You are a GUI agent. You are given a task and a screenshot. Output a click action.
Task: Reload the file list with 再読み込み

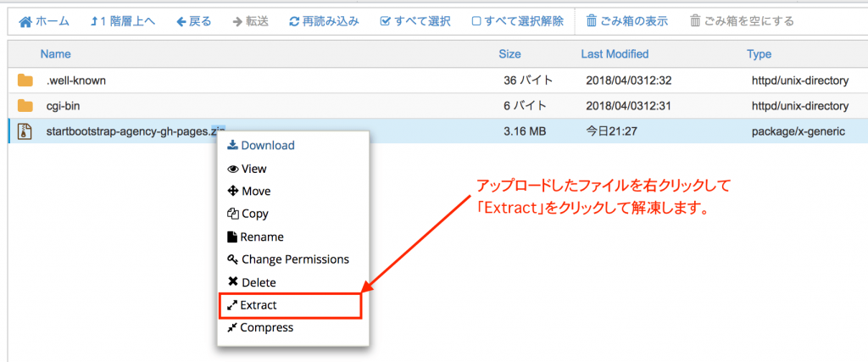[x=324, y=19]
